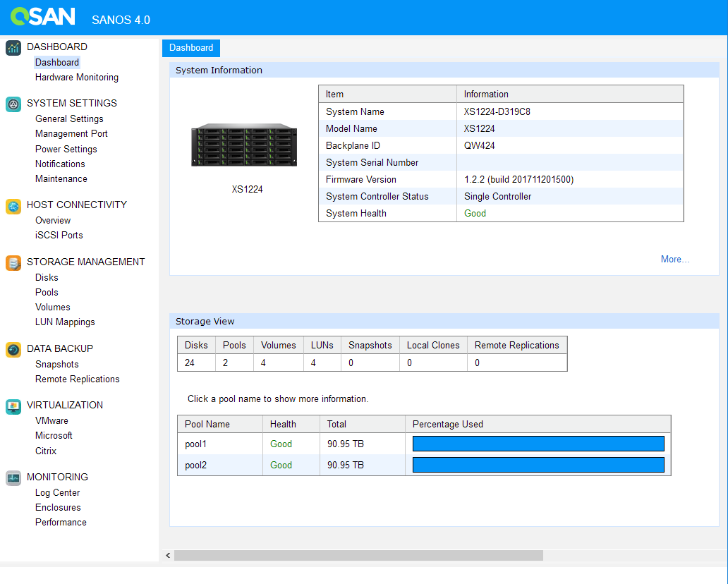Open Remote Replications page
Viewport: 728px width, 584px height.
click(77, 379)
